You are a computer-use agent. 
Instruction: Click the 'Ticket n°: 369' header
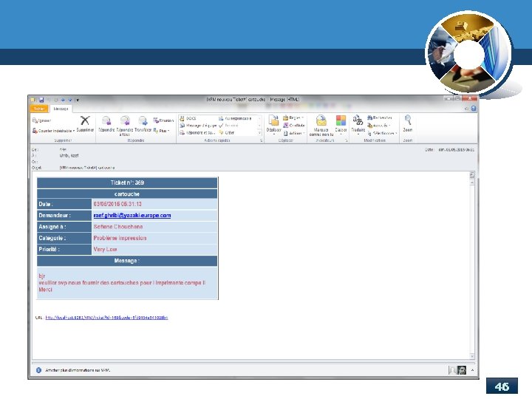(127, 183)
